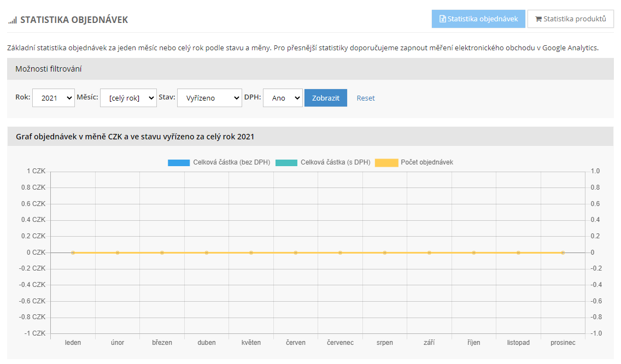Click the duben data point on chart
621x364 pixels.
click(x=207, y=253)
